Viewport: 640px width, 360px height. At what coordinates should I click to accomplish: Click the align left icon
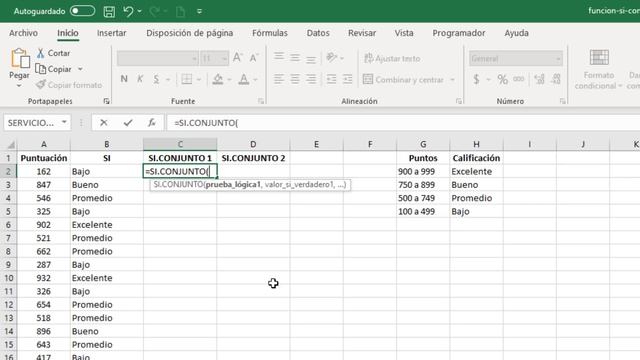279,79
